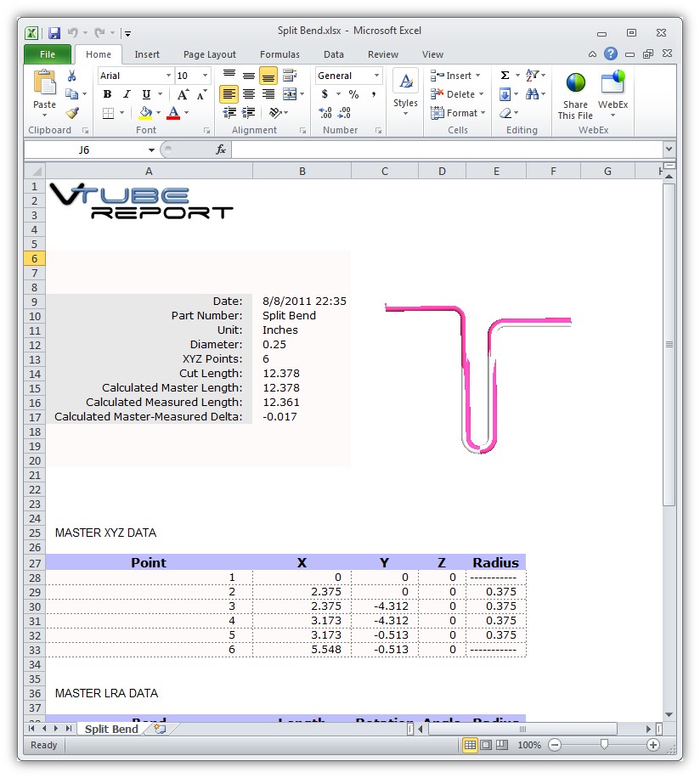
Task: Open the font name Arial dropdown
Action: tap(169, 76)
